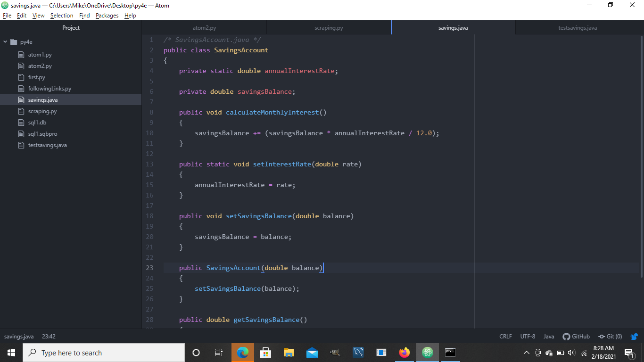Change the CRLF line ending setting
This screenshot has width=644, height=362.
505,337
